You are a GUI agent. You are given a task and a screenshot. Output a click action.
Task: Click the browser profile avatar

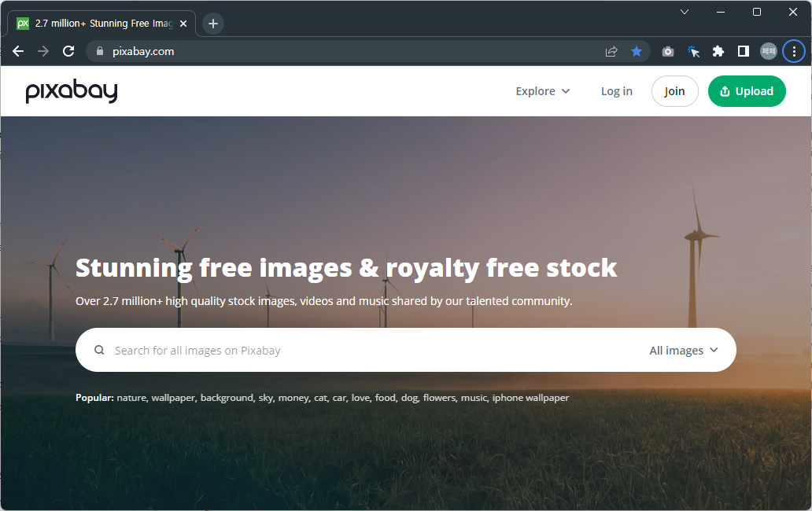[x=768, y=50]
